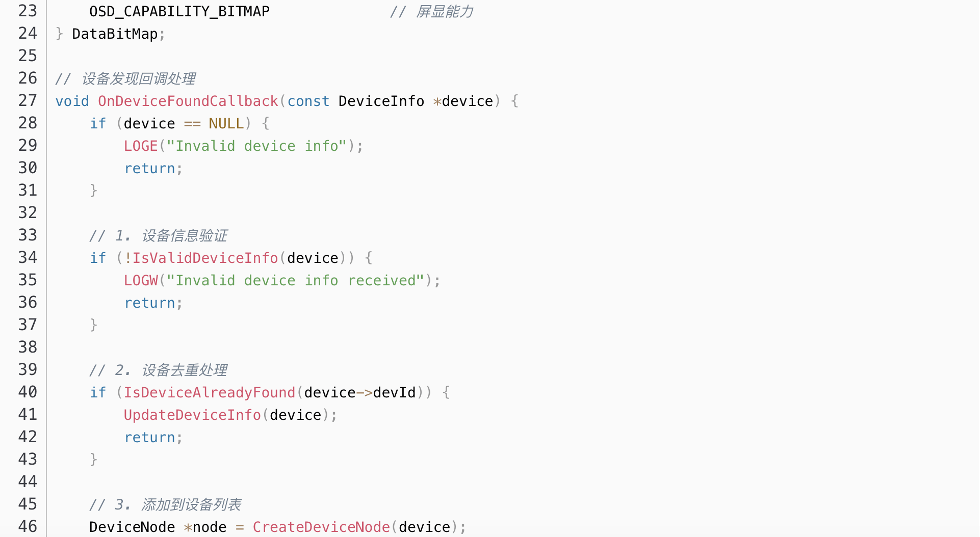
Task: Select line number 34 in gutter
Action: (x=28, y=257)
